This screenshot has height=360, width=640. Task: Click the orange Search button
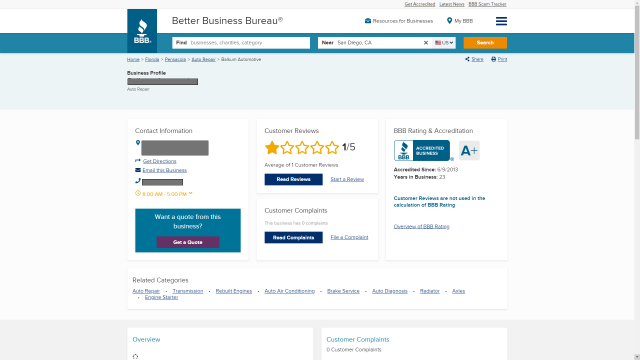pos(485,43)
